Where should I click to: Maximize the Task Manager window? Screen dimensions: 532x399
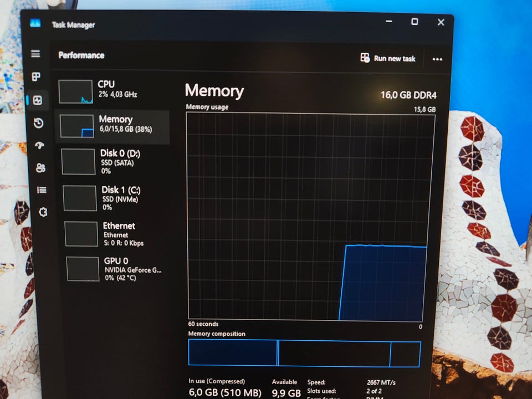click(x=415, y=22)
